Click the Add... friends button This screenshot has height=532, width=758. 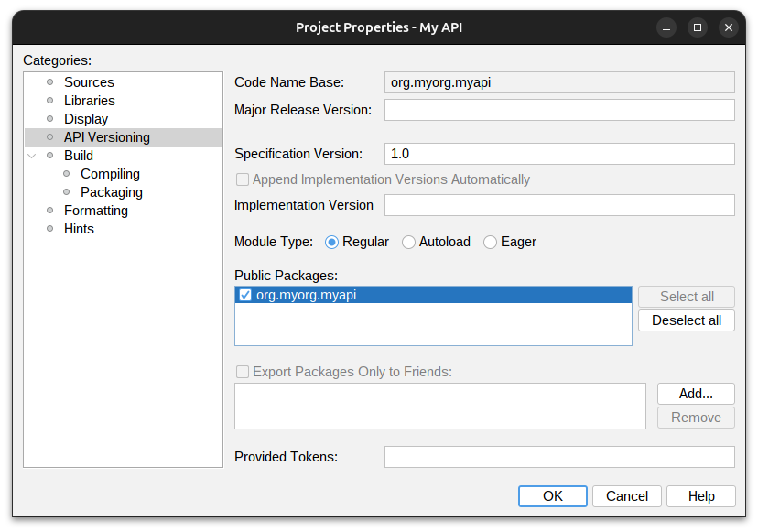(x=696, y=394)
